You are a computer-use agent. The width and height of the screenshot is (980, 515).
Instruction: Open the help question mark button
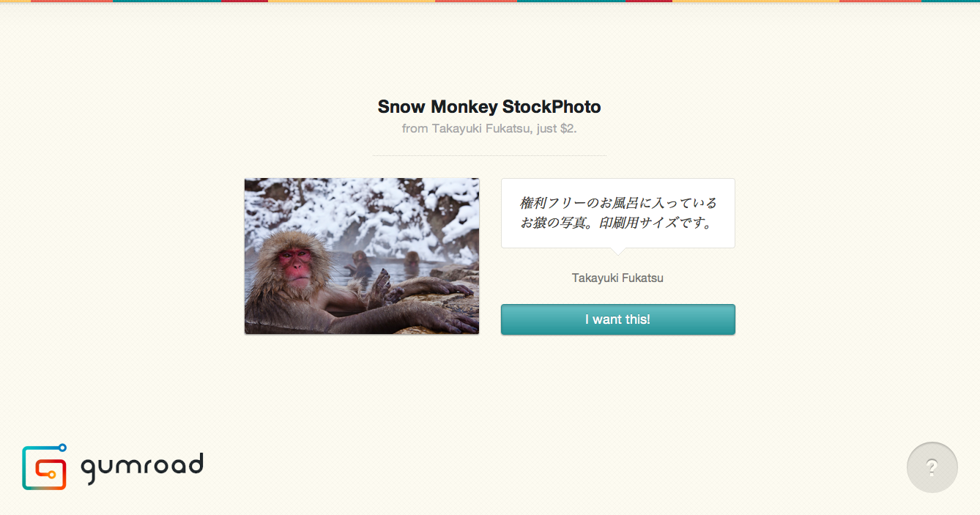click(932, 467)
